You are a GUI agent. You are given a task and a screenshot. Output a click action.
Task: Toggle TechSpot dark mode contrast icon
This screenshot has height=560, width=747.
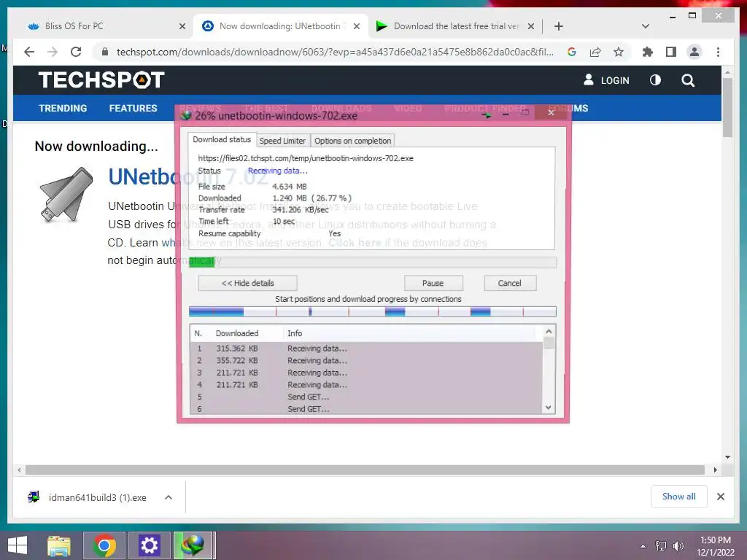655,80
